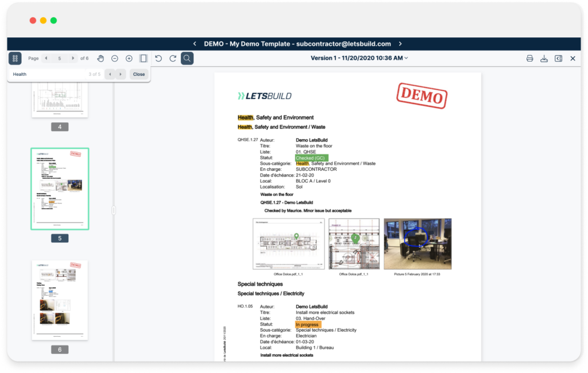588x373 pixels.
Task: Download the document
Action: (x=544, y=58)
